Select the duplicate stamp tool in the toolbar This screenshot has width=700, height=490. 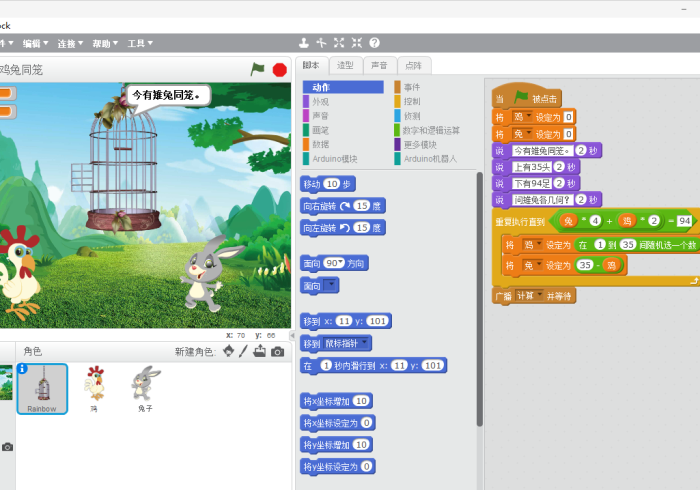pyautogui.click(x=304, y=43)
